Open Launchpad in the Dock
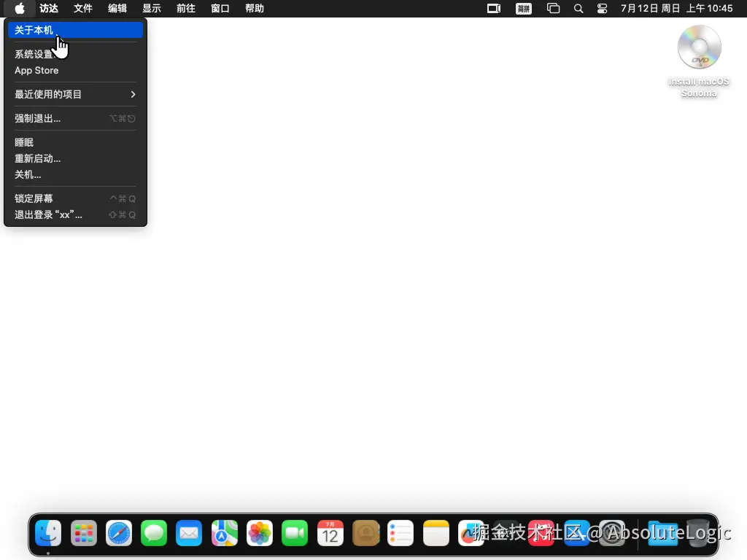 point(83,533)
